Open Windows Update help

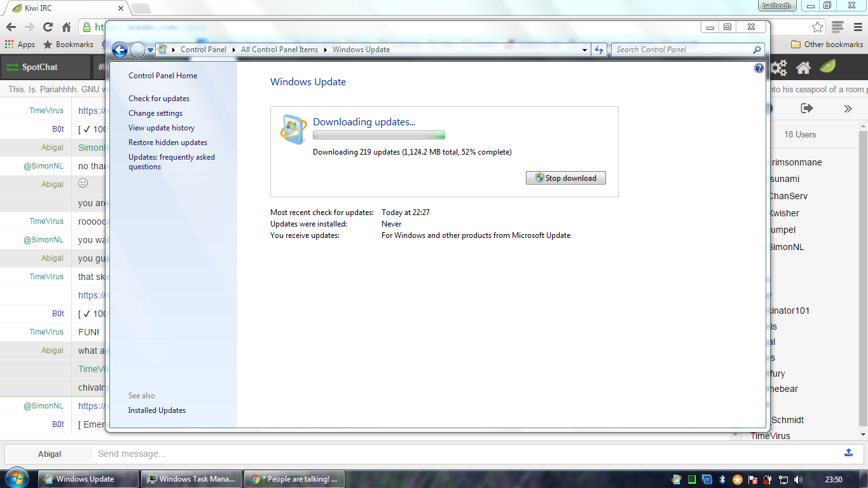pos(759,68)
